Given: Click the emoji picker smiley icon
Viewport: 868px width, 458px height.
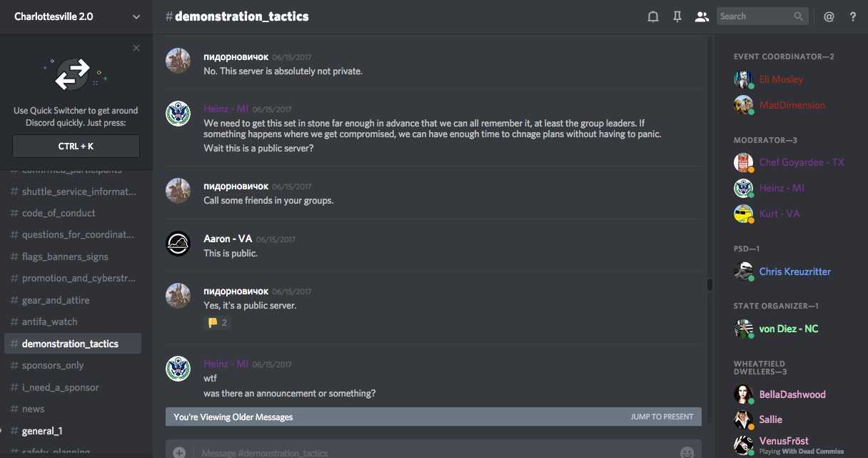Looking at the screenshot, I should click(x=687, y=452).
